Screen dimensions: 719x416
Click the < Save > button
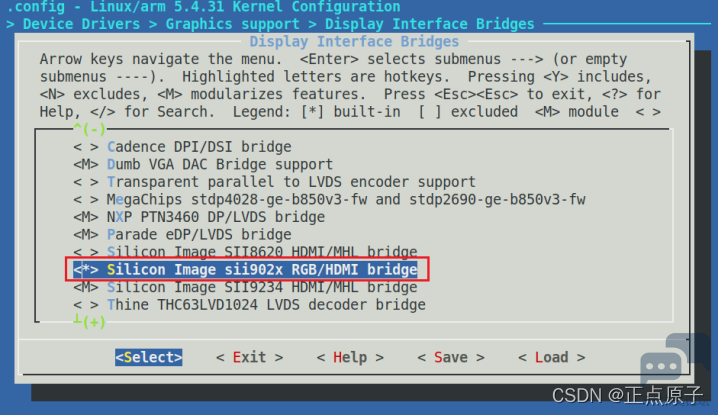451,357
